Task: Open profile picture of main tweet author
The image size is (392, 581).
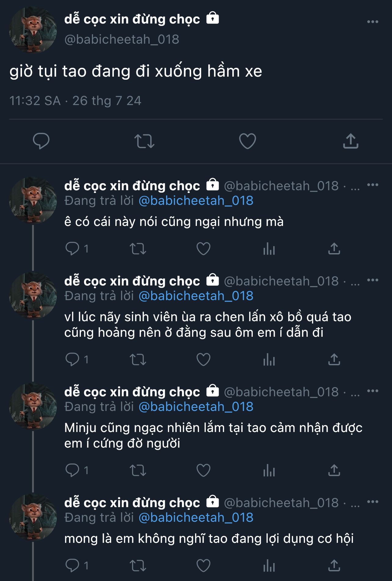Action: 33,30
